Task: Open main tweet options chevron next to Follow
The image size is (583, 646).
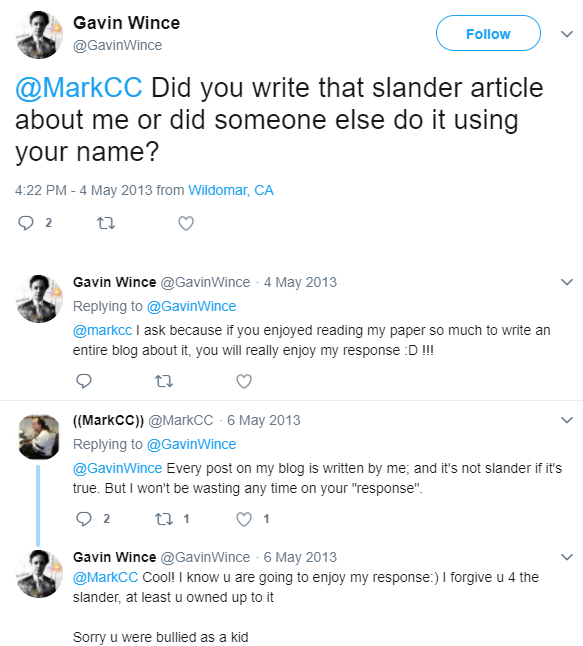Action: pos(567,34)
